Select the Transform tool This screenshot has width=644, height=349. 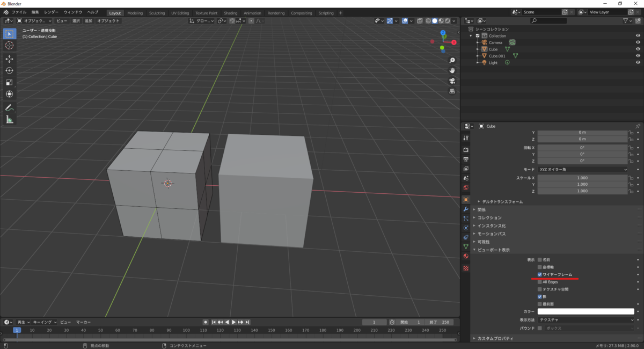10,94
